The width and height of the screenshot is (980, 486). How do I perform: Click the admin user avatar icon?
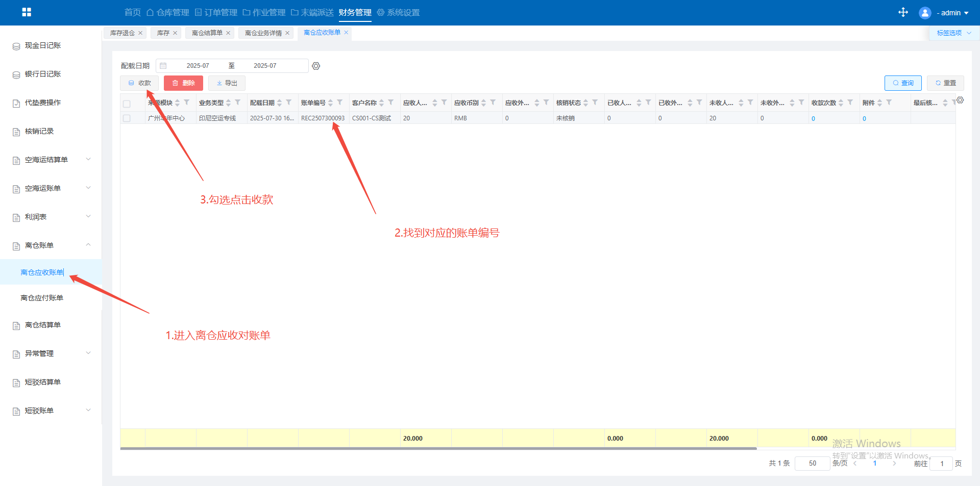pos(925,13)
